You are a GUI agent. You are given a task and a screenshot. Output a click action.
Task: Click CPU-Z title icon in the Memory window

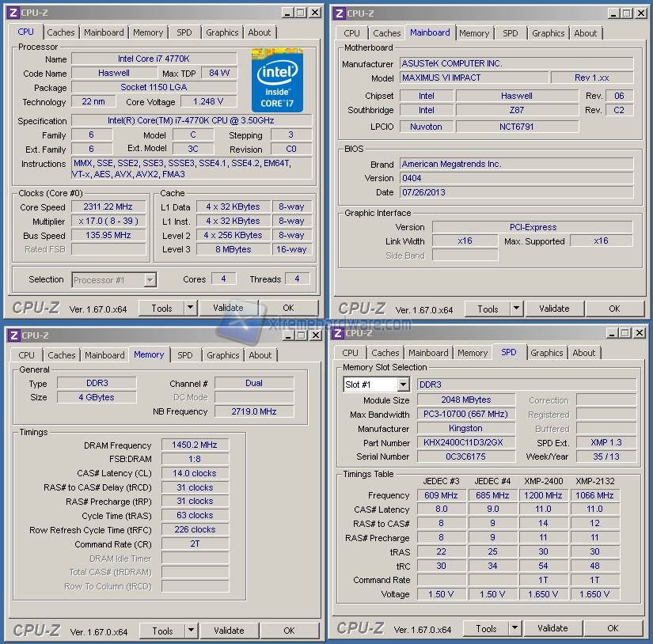tap(13, 335)
